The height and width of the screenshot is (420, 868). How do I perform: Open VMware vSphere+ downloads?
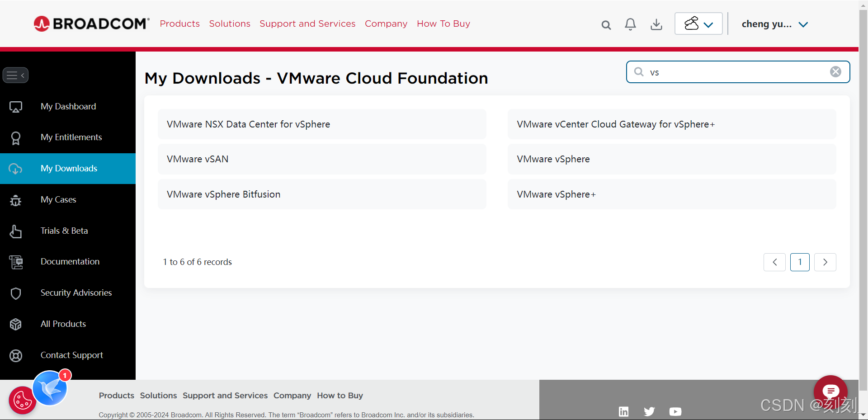[x=672, y=194]
